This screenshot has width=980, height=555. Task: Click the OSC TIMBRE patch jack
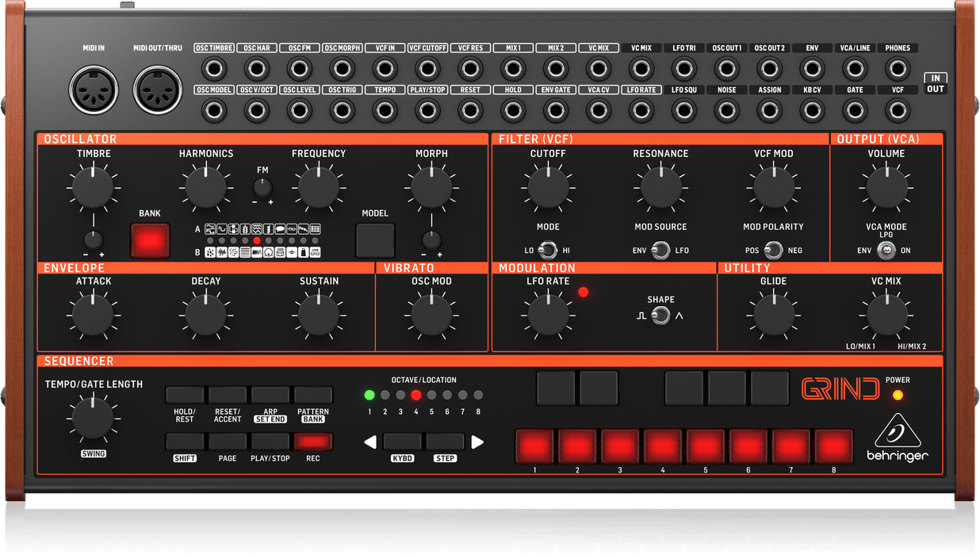click(x=214, y=67)
